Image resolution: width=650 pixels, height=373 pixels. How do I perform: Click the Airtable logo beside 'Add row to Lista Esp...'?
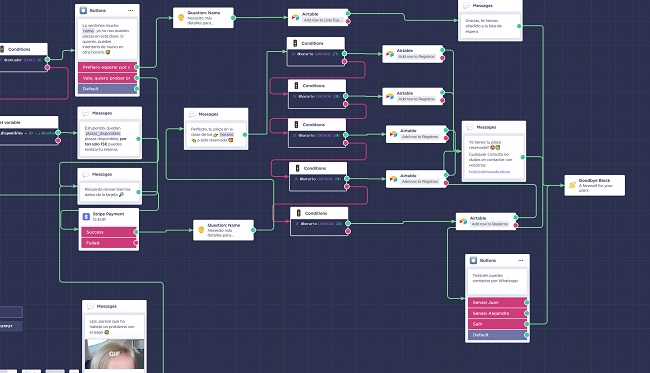click(295, 17)
